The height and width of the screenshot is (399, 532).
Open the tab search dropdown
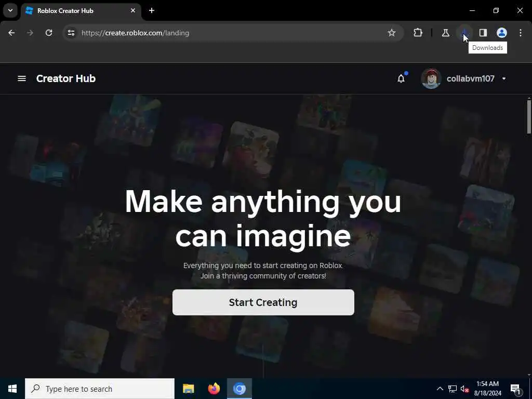click(x=10, y=10)
